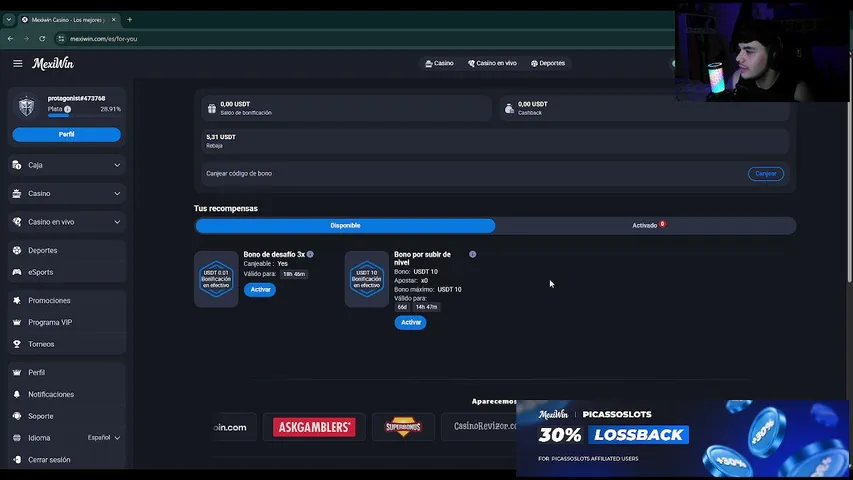Expand the Caja section in sidebar

(117, 165)
